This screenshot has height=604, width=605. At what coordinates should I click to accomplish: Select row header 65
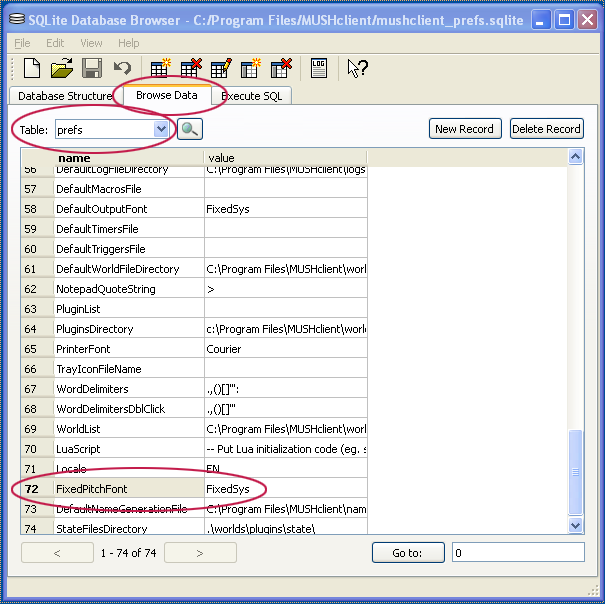click(x=37, y=349)
